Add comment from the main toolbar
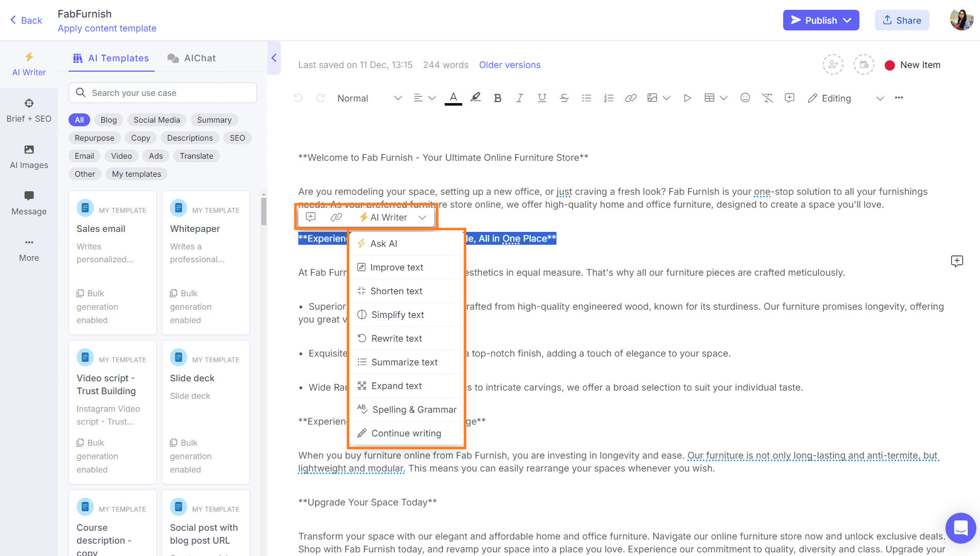The width and height of the screenshot is (980, 556). (x=789, y=97)
